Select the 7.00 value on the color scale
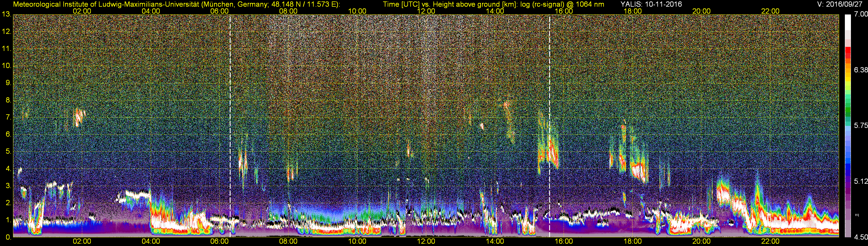 point(860,14)
